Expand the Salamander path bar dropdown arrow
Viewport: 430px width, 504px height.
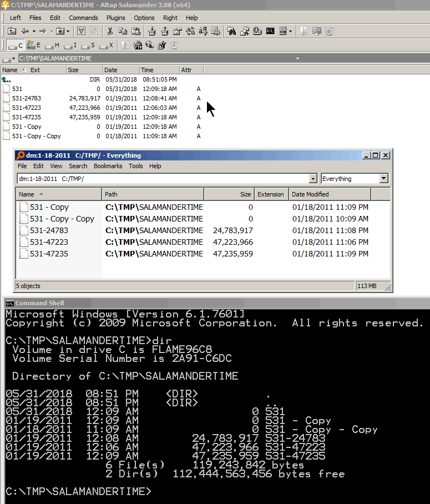point(298,58)
